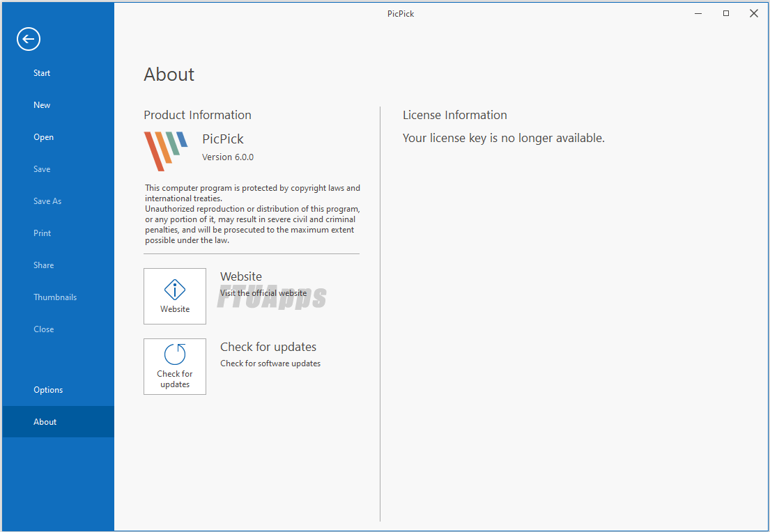This screenshot has height=532, width=770.
Task: Click 'Your license key is no longer available.'
Action: 503,139
